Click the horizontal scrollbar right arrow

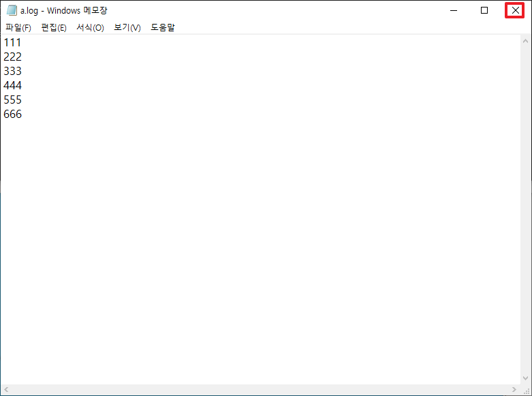pos(514,390)
